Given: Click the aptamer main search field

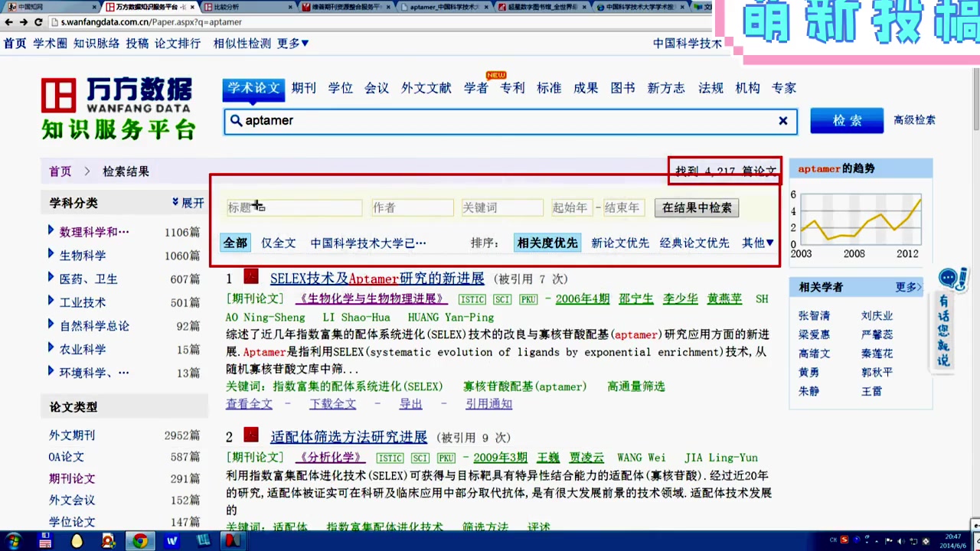Looking at the screenshot, I should [x=509, y=121].
